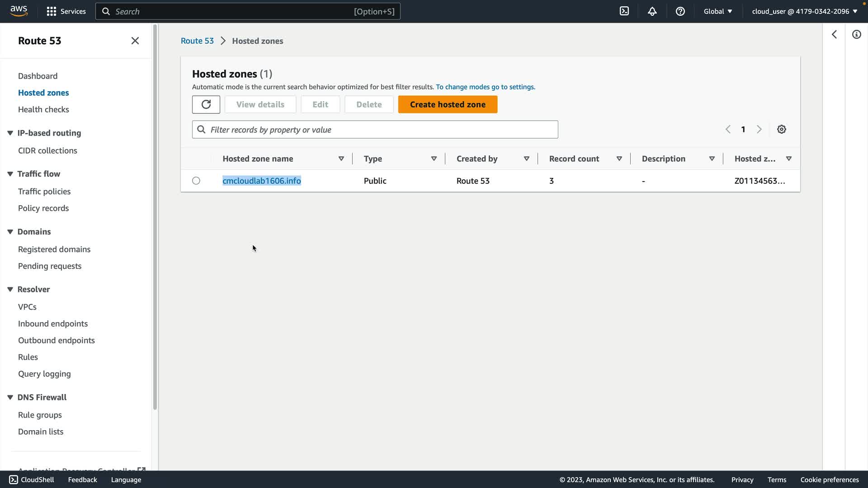
Task: Click the sidebar vertical scrollbar
Action: 155,217
